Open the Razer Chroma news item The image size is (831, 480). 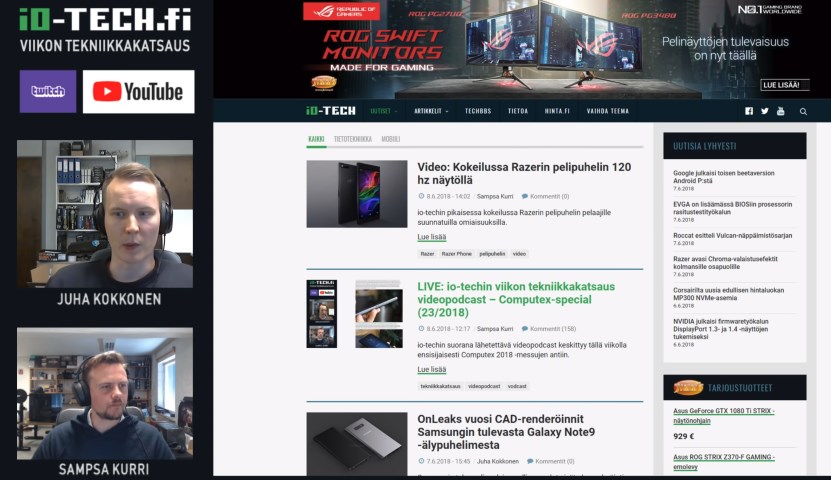(726, 263)
